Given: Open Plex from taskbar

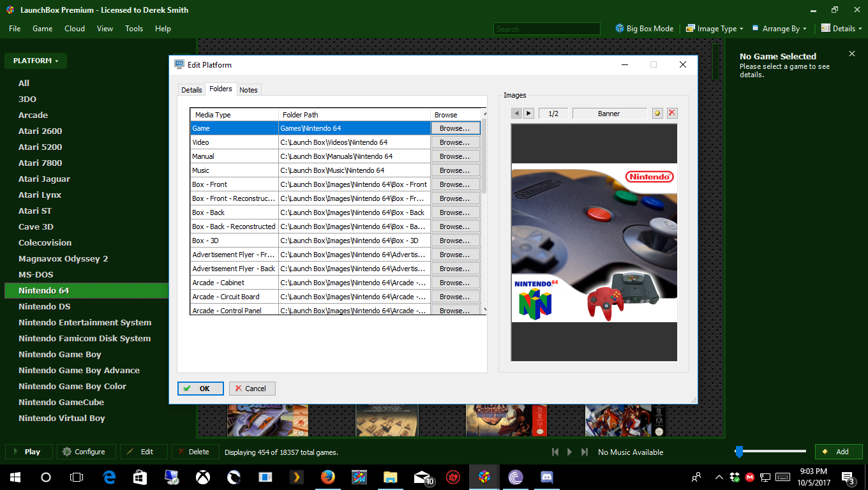Looking at the screenshot, I should 296,477.
